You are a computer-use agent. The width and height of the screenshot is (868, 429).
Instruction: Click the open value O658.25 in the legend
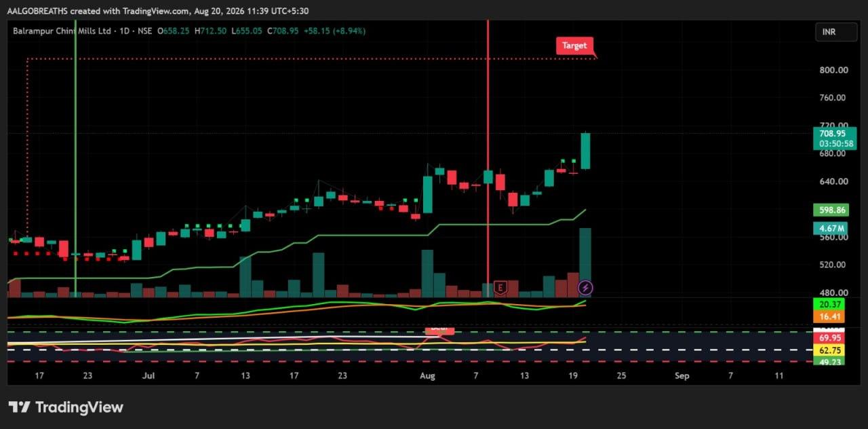tap(174, 31)
